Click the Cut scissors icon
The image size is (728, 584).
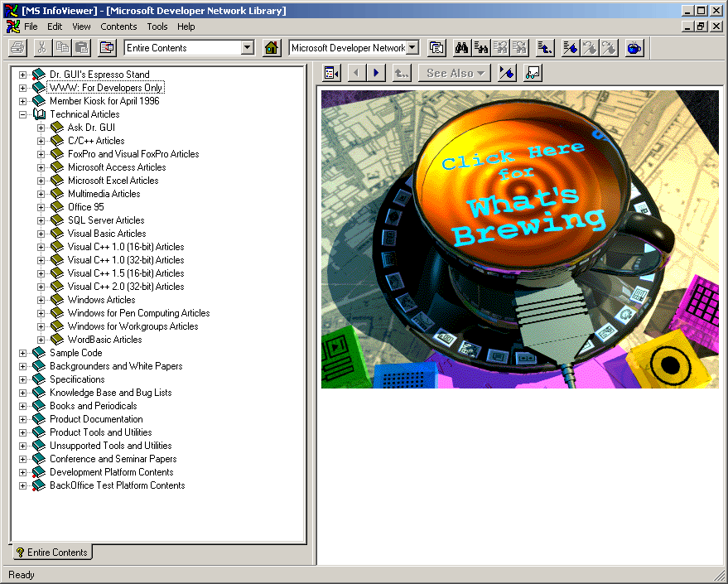(41, 48)
